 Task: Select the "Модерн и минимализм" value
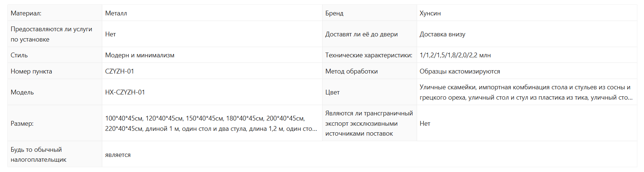pyautogui.click(x=140, y=55)
